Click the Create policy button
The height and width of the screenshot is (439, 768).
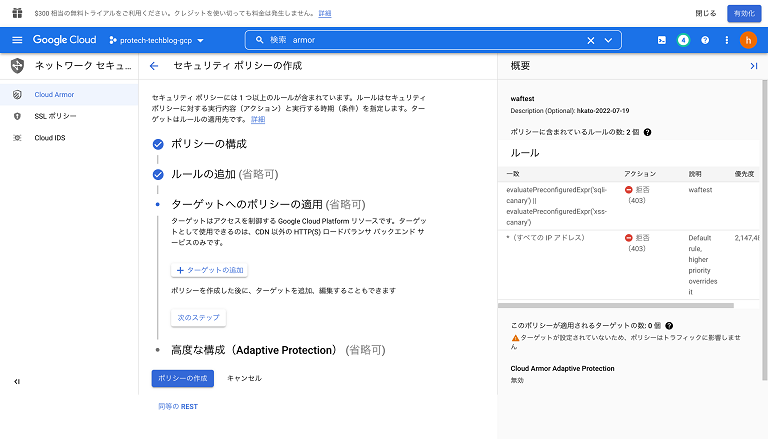(x=182, y=378)
